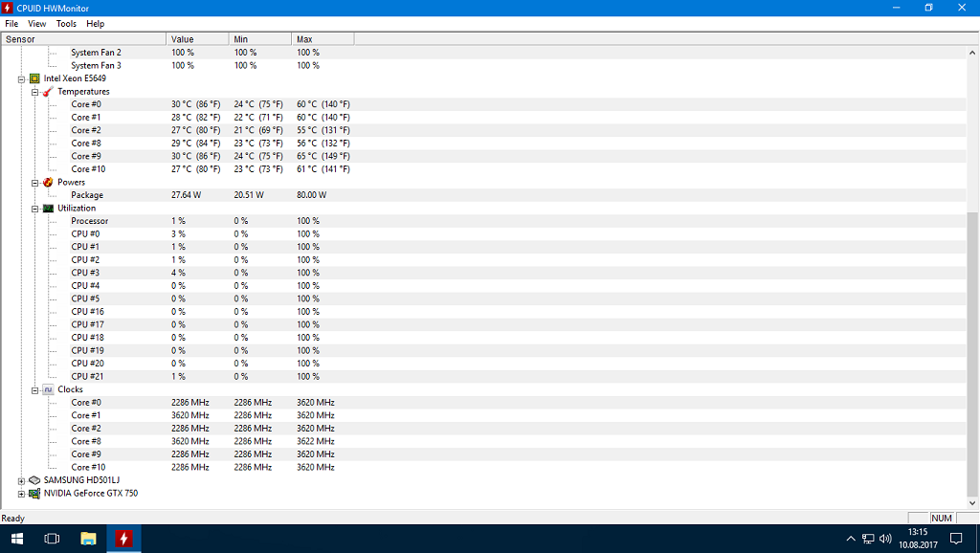Click the network tray icon
This screenshot has height=553, width=980.
tap(868, 539)
